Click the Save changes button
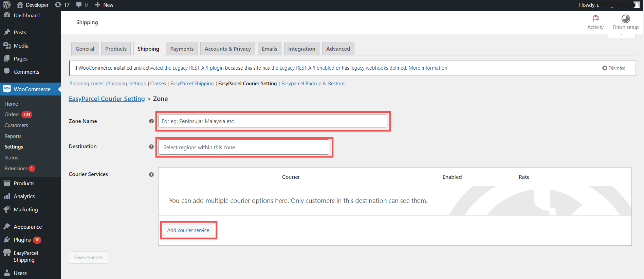This screenshot has width=644, height=279. (x=89, y=258)
